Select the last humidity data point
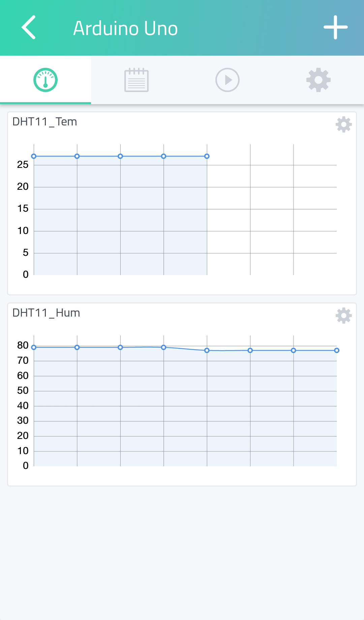 pos(337,350)
